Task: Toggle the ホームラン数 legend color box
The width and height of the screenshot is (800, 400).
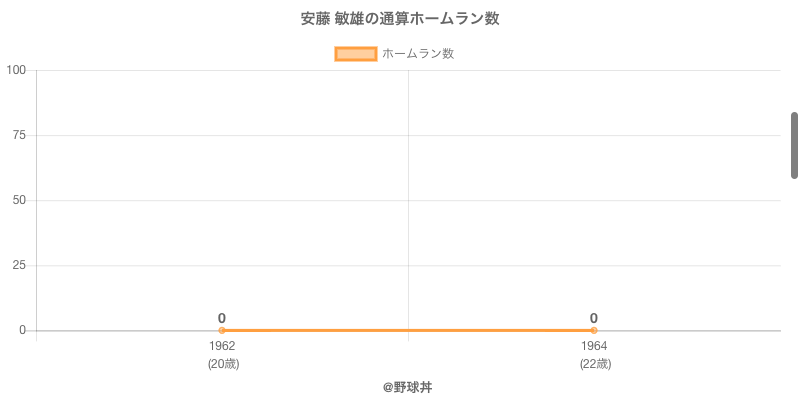Action: pyautogui.click(x=355, y=54)
